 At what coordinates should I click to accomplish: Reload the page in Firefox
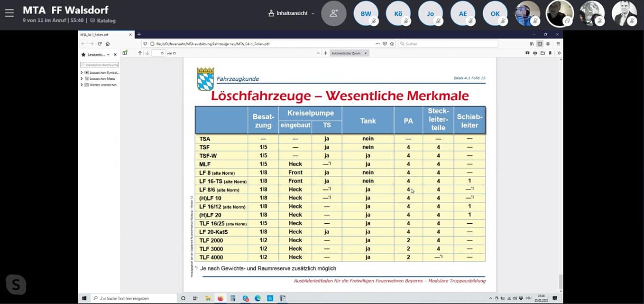click(100, 44)
